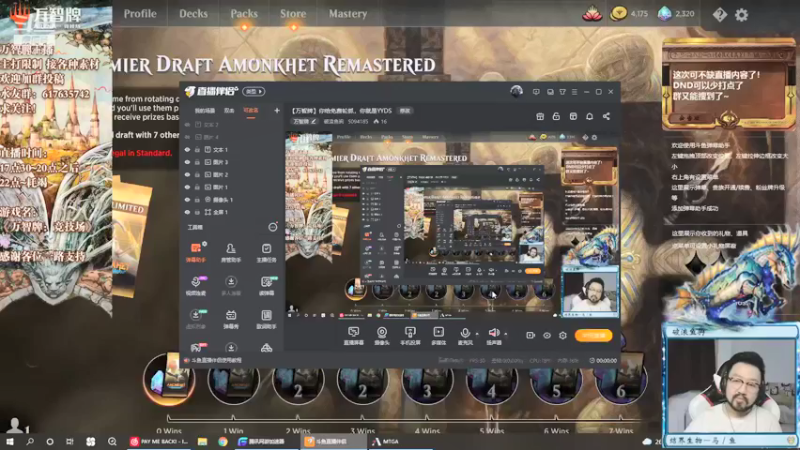Open the Profile tab in MTG Arena
This screenshot has height=450, width=800.
(x=140, y=14)
